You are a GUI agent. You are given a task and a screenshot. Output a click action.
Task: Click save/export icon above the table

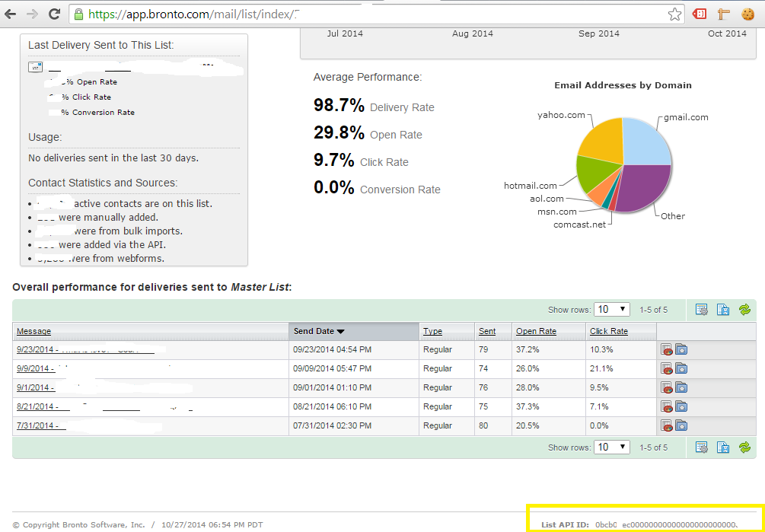(x=723, y=309)
